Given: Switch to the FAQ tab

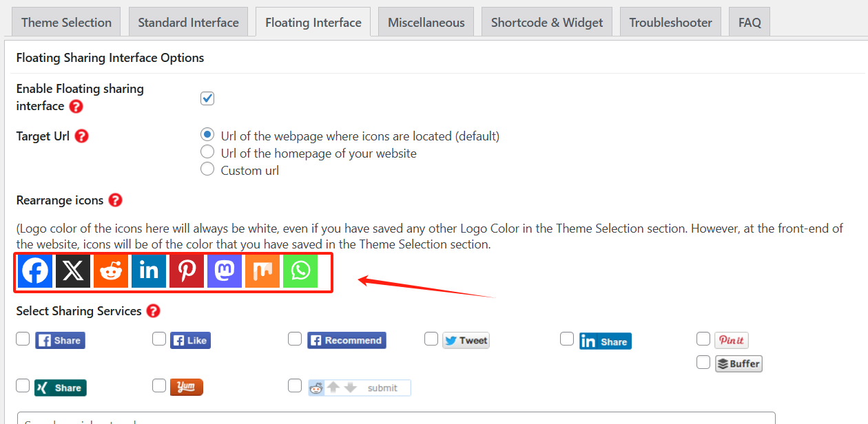Looking at the screenshot, I should [750, 21].
